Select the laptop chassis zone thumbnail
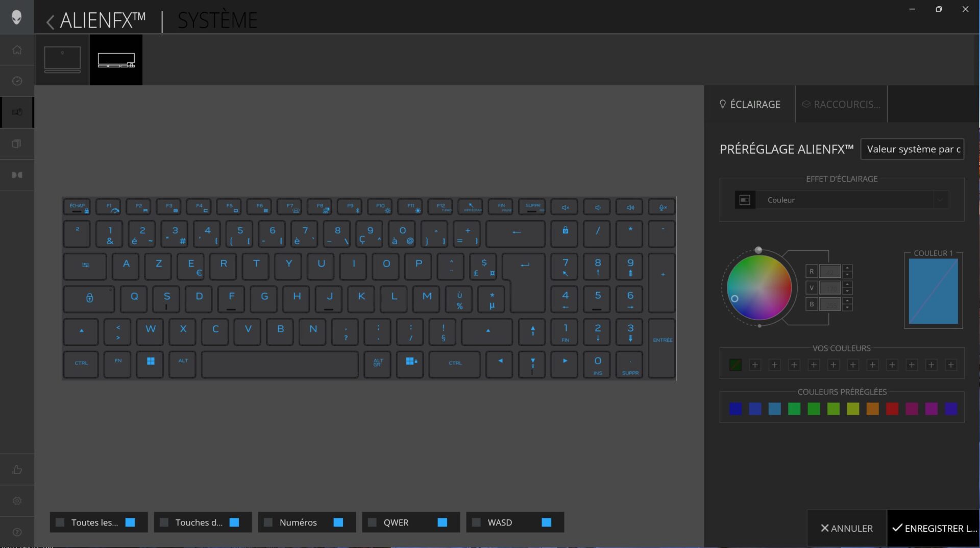 62,59
